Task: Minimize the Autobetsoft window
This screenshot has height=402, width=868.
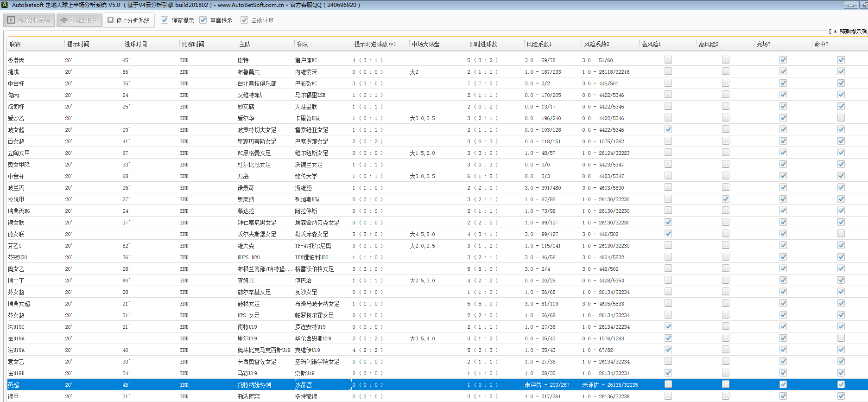Action: click(x=850, y=5)
